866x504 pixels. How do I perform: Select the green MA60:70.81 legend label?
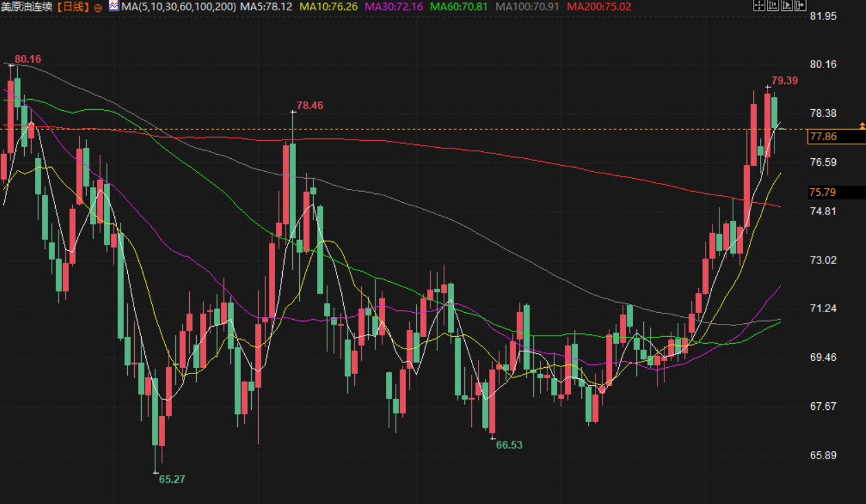459,6
